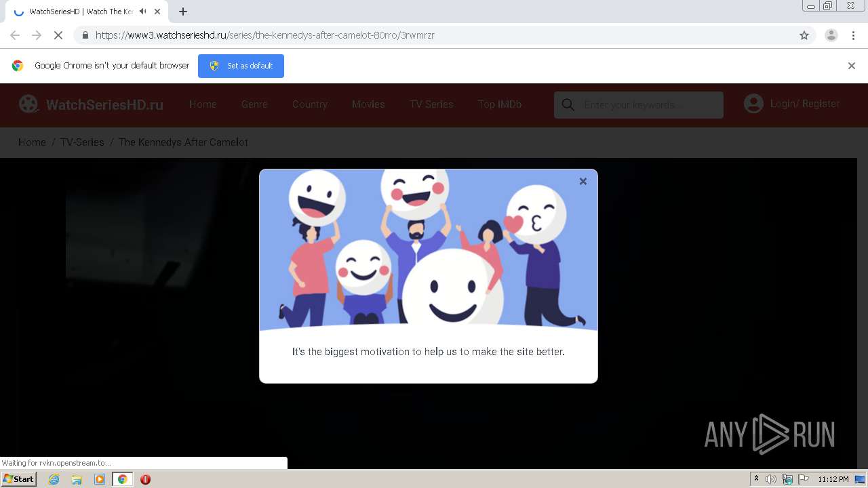Open the Chrome profile avatar menu
This screenshot has height=488, width=868.
click(831, 35)
